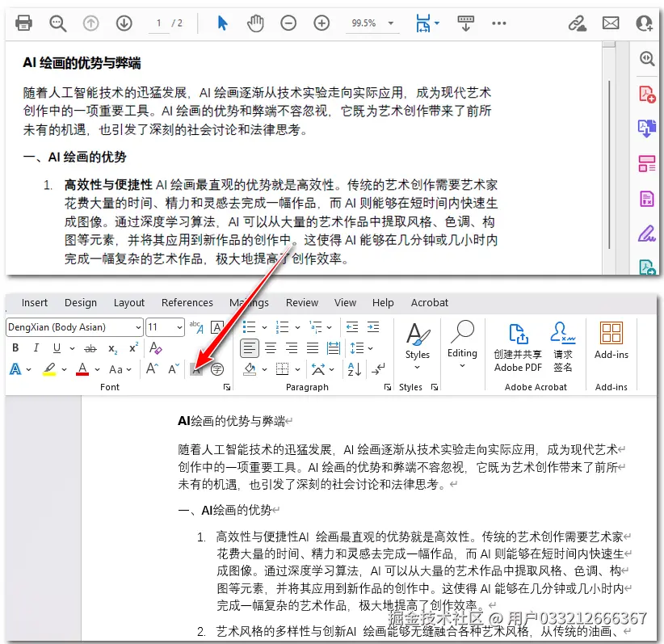664x644 pixels.
Task: Toggle Underline formatting
Action: coord(57,348)
